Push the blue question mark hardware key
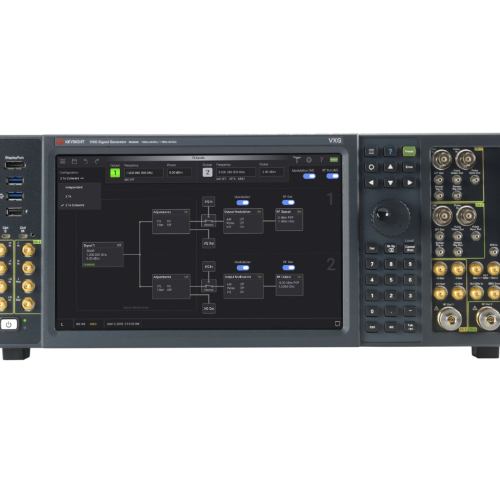The width and height of the screenshot is (500, 500). 390,152
